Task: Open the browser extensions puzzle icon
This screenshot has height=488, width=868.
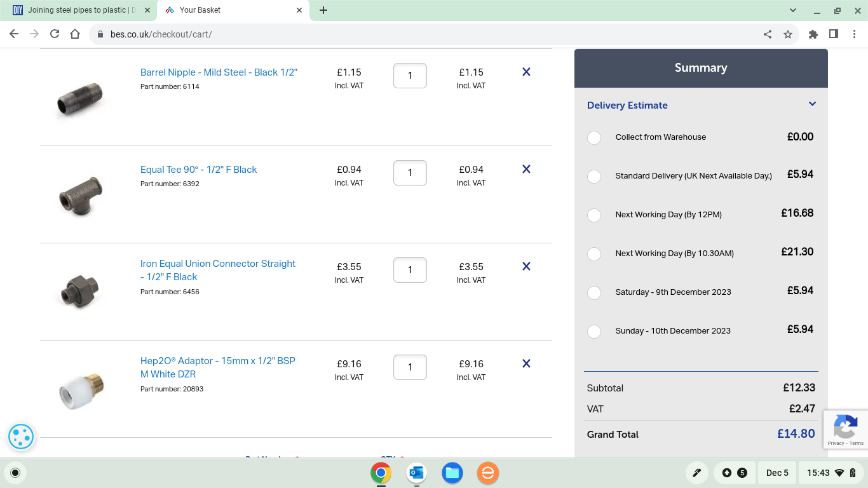Action: 813,34
